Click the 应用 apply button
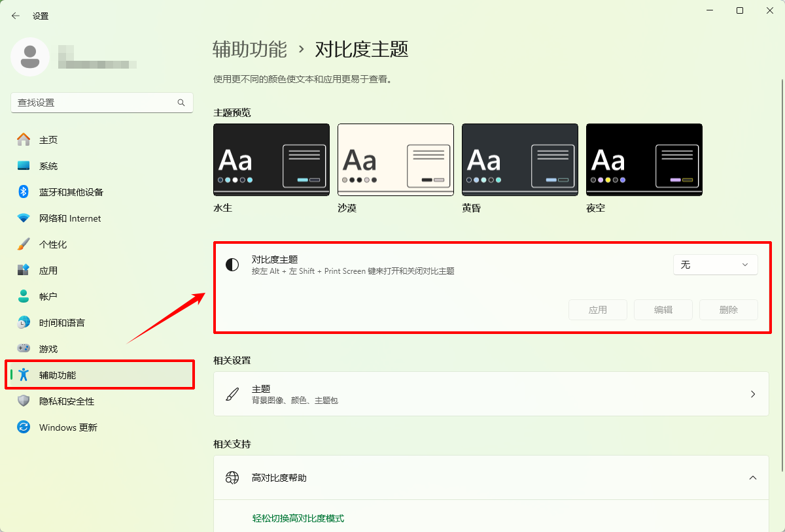 click(x=598, y=310)
